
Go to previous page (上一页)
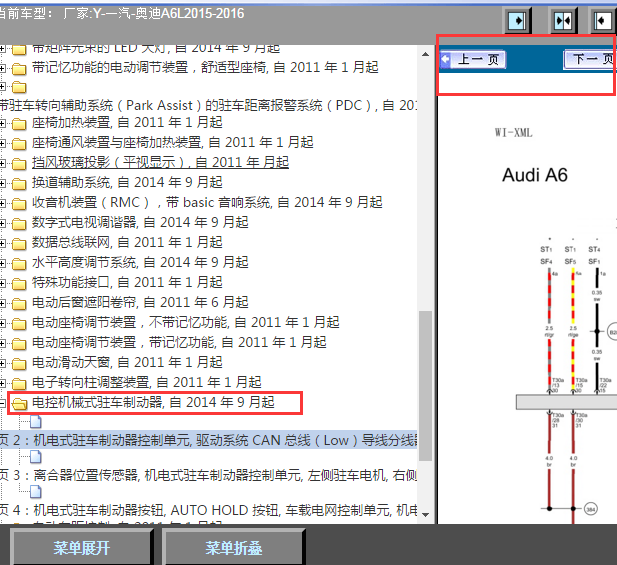click(x=472, y=59)
